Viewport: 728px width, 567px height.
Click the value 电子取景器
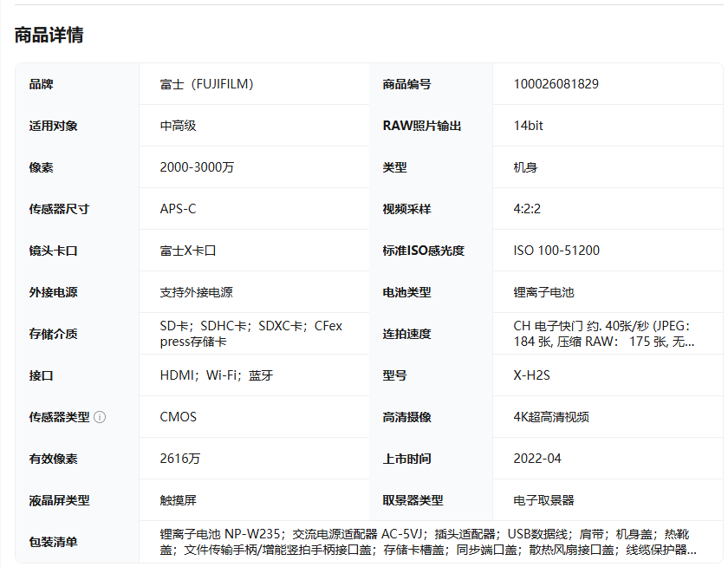[543, 500]
